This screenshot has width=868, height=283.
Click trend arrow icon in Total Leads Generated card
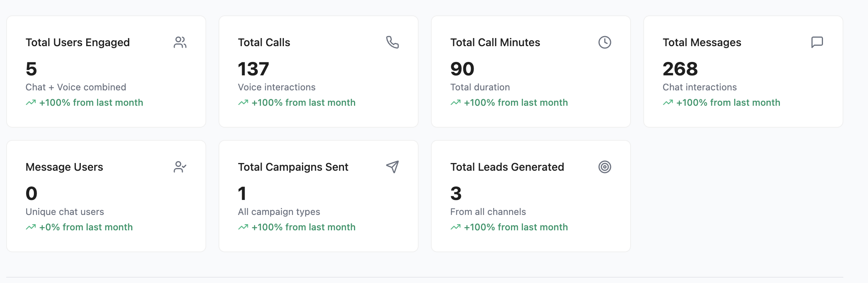click(456, 227)
